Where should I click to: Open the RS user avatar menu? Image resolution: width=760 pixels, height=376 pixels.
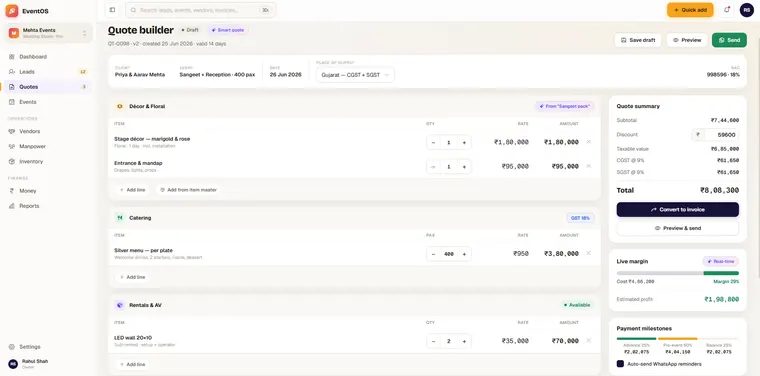(746, 10)
